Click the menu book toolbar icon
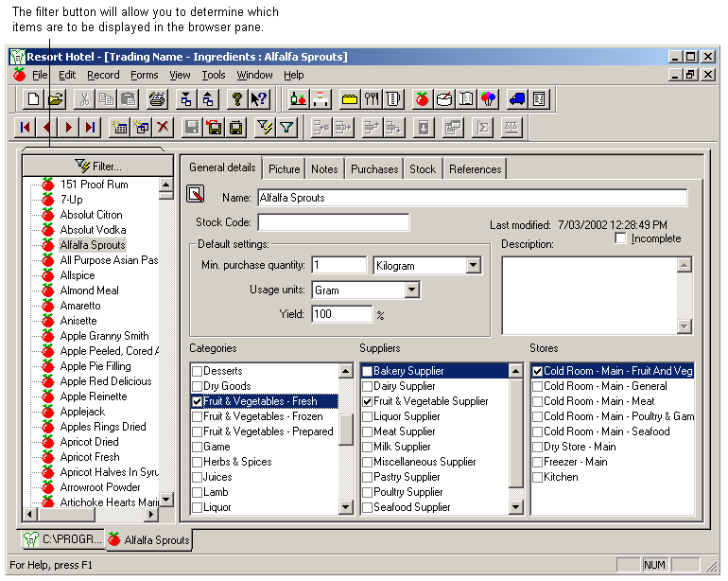The width and height of the screenshot is (728, 581). click(x=466, y=99)
